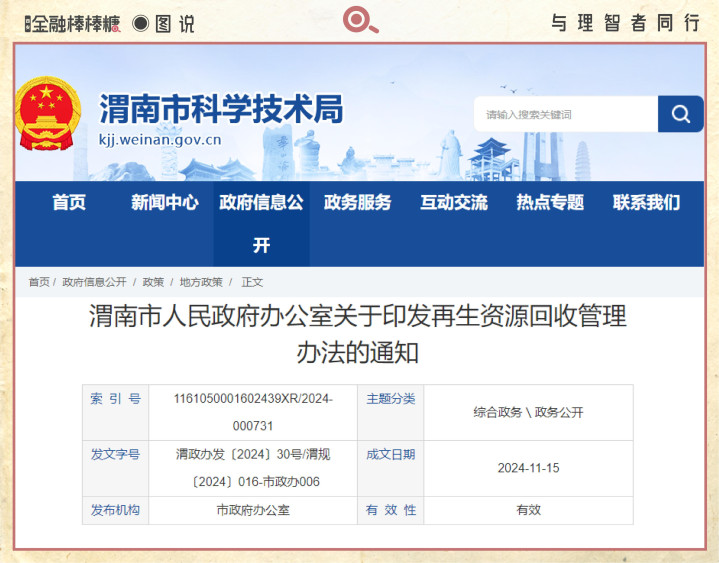Viewport: 719px width, 563px height.
Task: Navigate to 热点专题 section
Action: pos(549,202)
